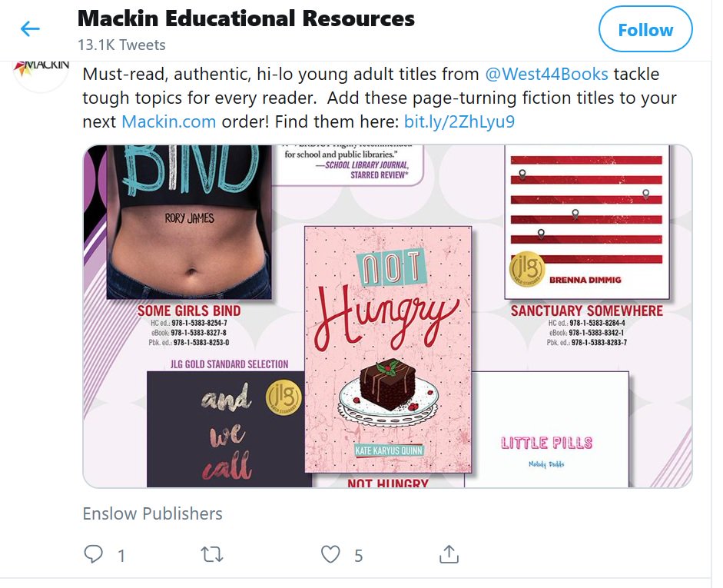The image size is (723, 588).
Task: Open the Enslow Publishers card caption
Action: coord(153,513)
